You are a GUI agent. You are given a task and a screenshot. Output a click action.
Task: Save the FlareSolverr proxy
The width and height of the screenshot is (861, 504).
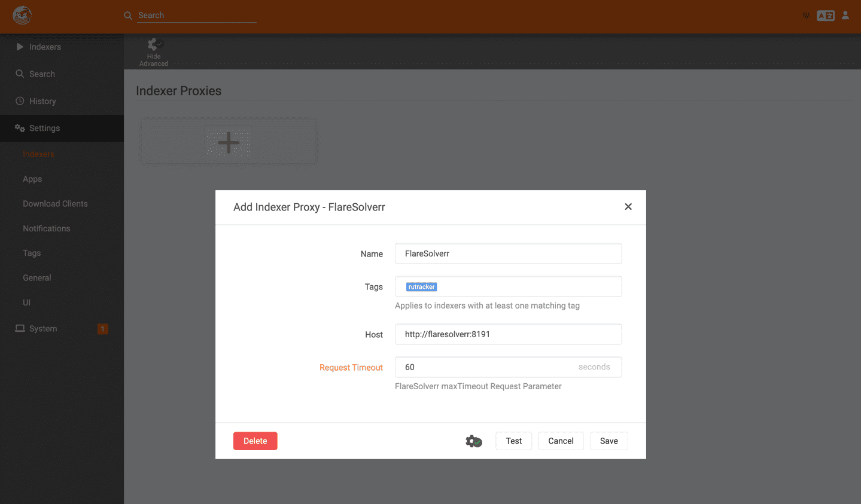[609, 441]
